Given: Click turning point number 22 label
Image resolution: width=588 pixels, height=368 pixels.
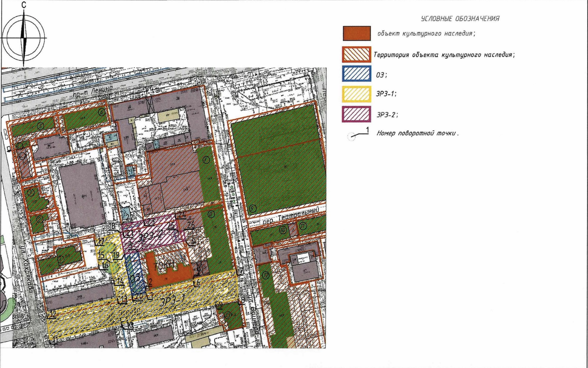Looking at the screenshot, I should click(x=129, y=217).
